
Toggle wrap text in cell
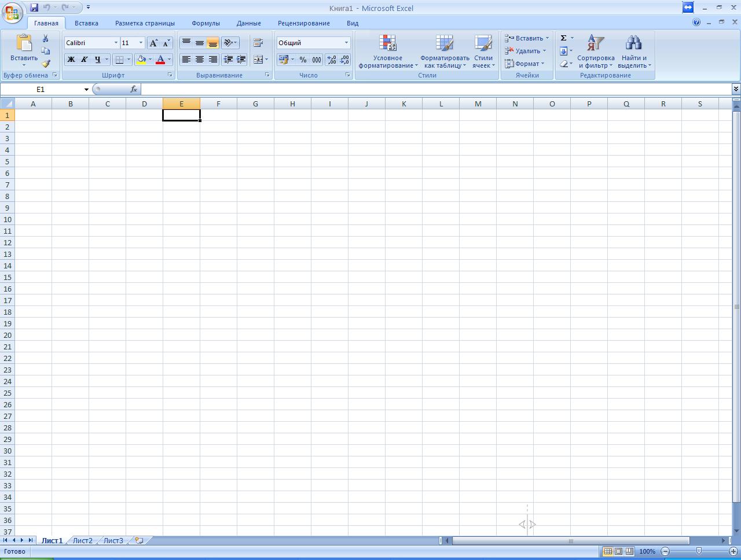(x=258, y=43)
